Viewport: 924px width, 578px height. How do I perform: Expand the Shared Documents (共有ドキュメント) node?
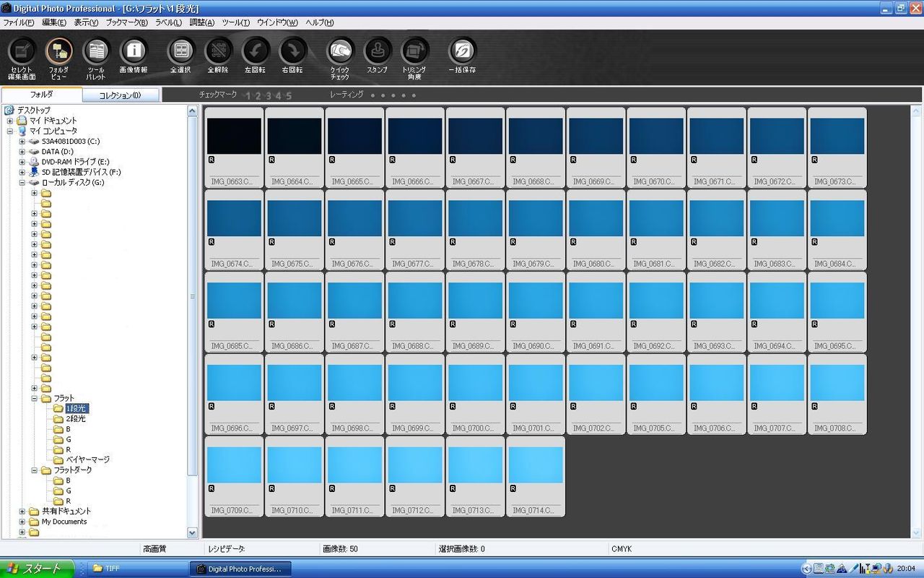22,512
